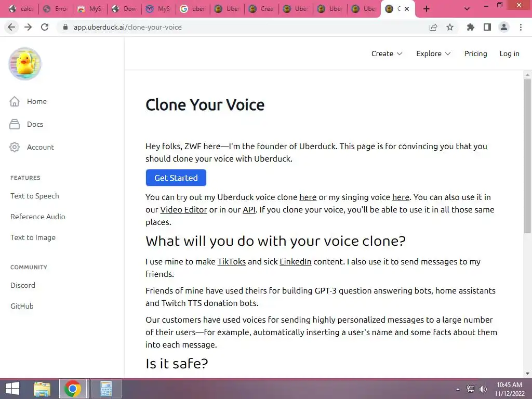
Task: Open Calculator from taskbar
Action: [x=106, y=389]
